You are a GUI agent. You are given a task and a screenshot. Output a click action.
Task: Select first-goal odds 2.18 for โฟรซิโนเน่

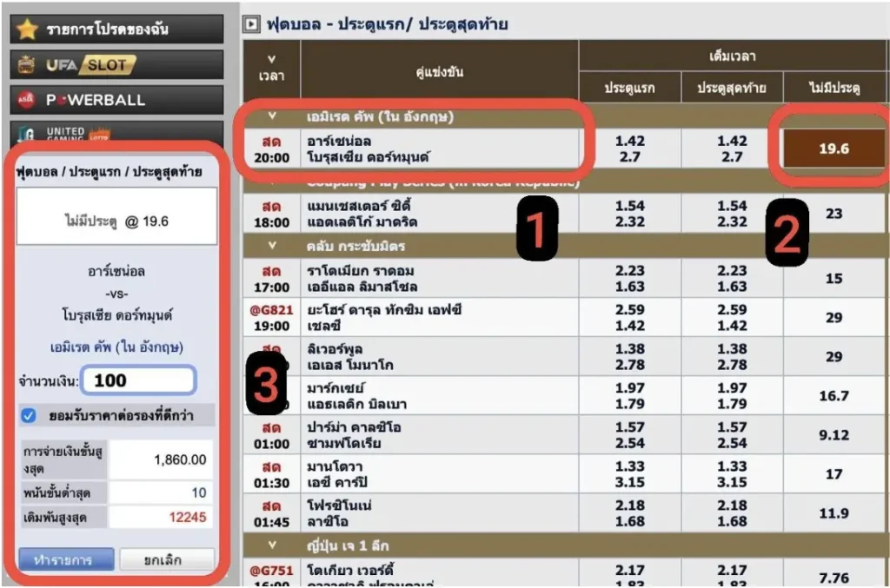pyautogui.click(x=630, y=505)
